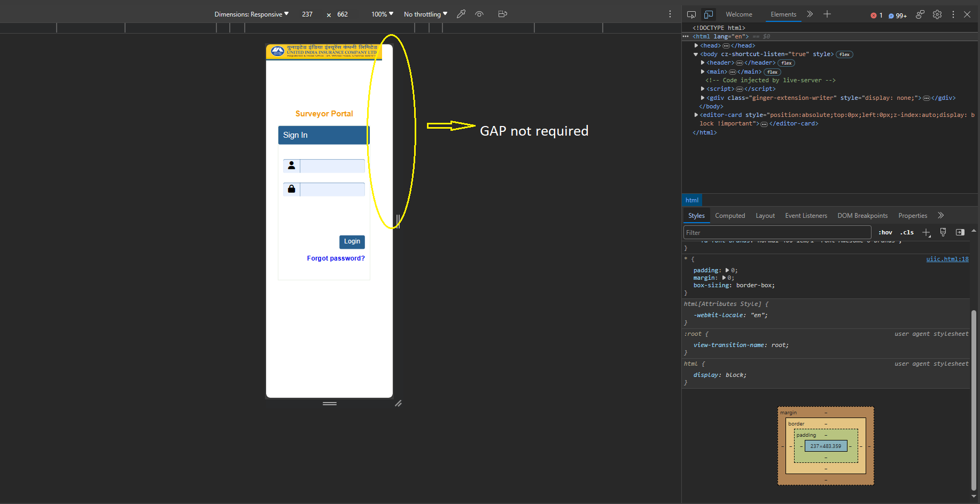This screenshot has width=980, height=504.
Task: Add a new tool tab with the plus icon
Action: pyautogui.click(x=827, y=14)
